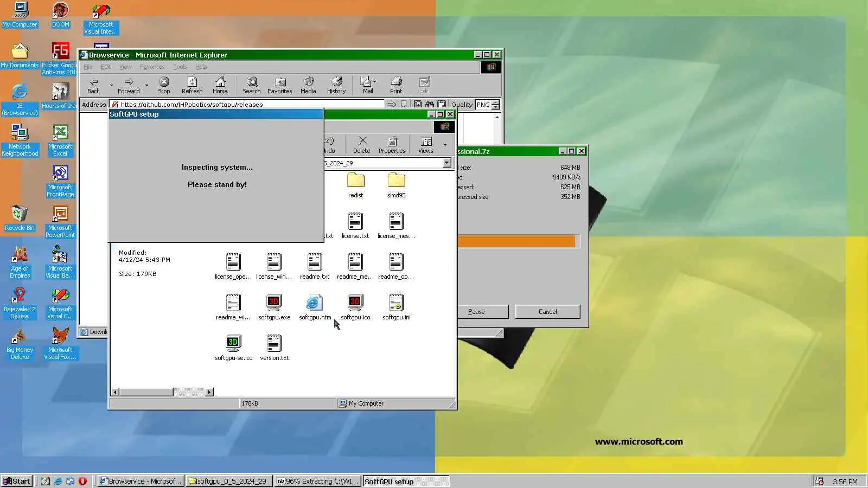The height and width of the screenshot is (488, 868).
Task: Click the system tray clock showing 3:56 PM
Action: pos(845,481)
